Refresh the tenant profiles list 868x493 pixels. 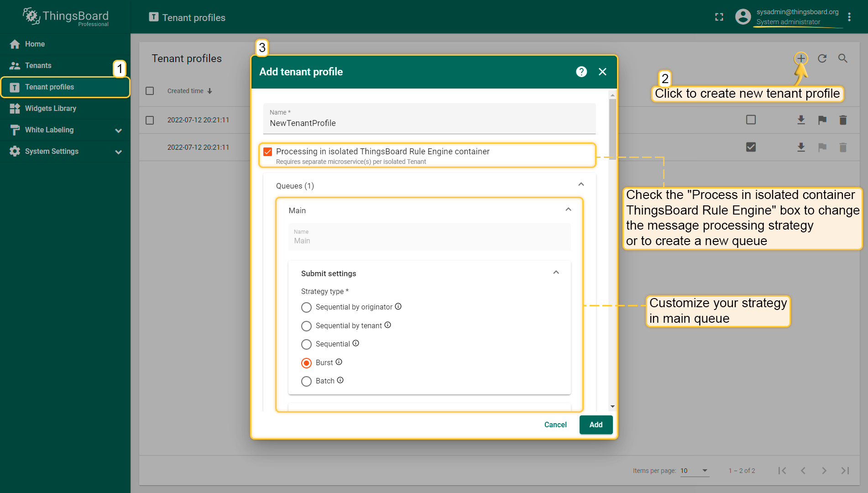point(822,58)
